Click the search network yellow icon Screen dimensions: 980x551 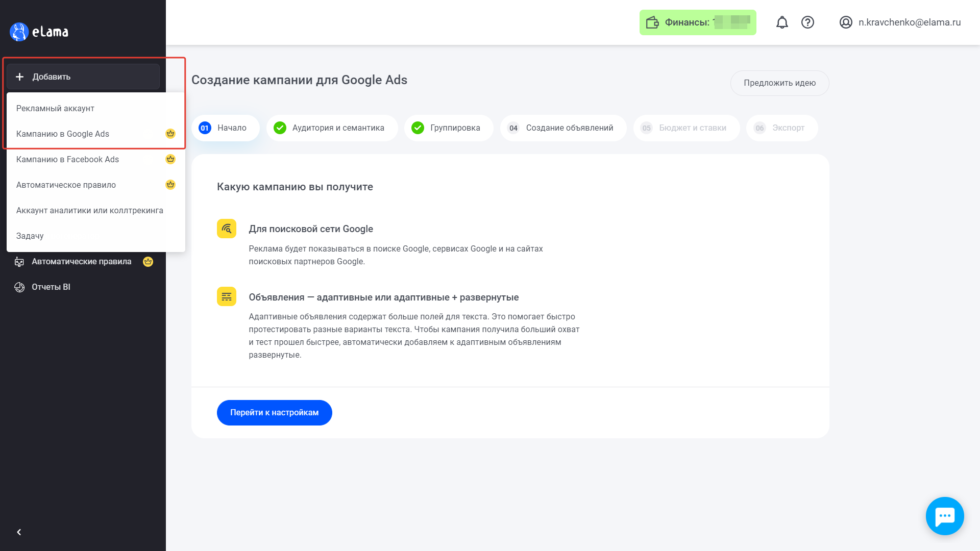tap(227, 229)
